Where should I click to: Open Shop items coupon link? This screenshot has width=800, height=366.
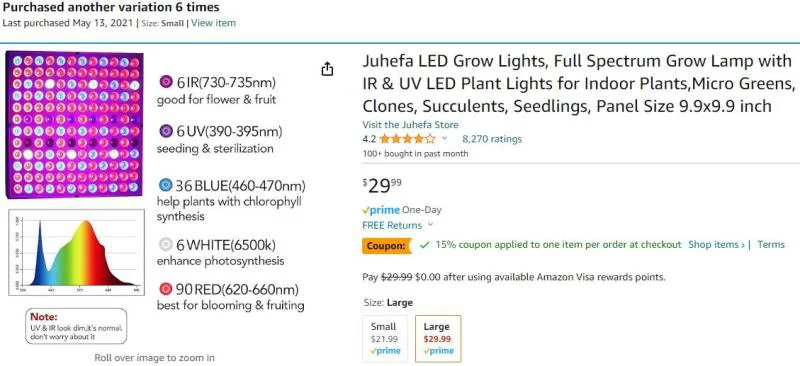click(716, 245)
